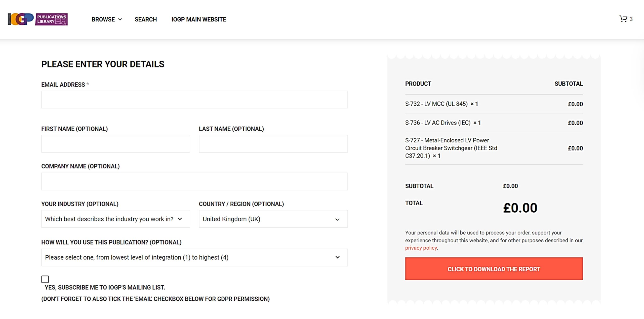Click the S-732 LV MCC product row
Screen dimensions: 644x319
pyautogui.click(x=436, y=104)
